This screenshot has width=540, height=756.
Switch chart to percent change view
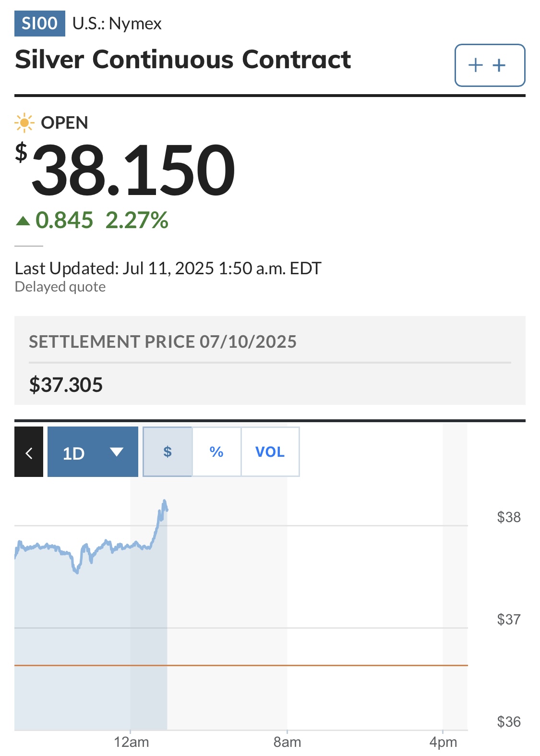[x=216, y=452]
